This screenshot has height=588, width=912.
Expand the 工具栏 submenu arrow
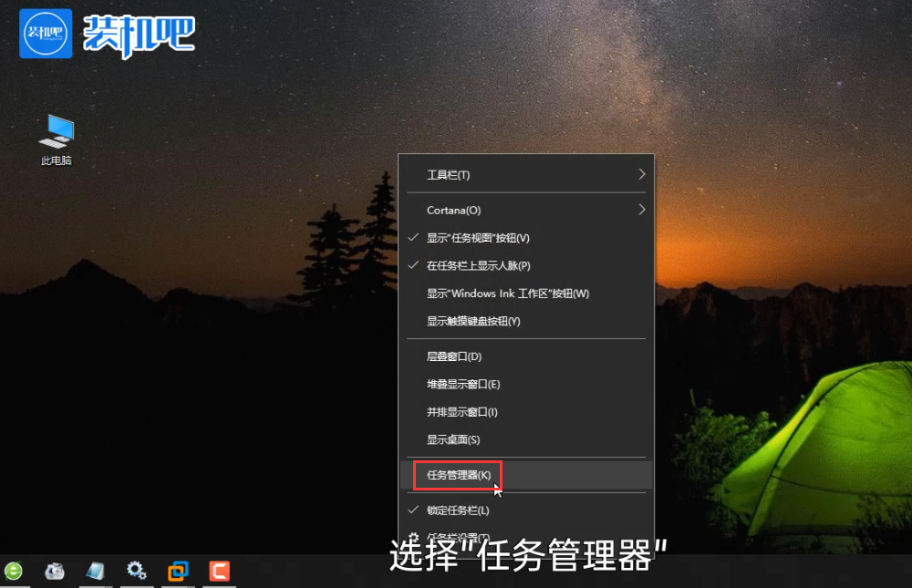pos(641,174)
